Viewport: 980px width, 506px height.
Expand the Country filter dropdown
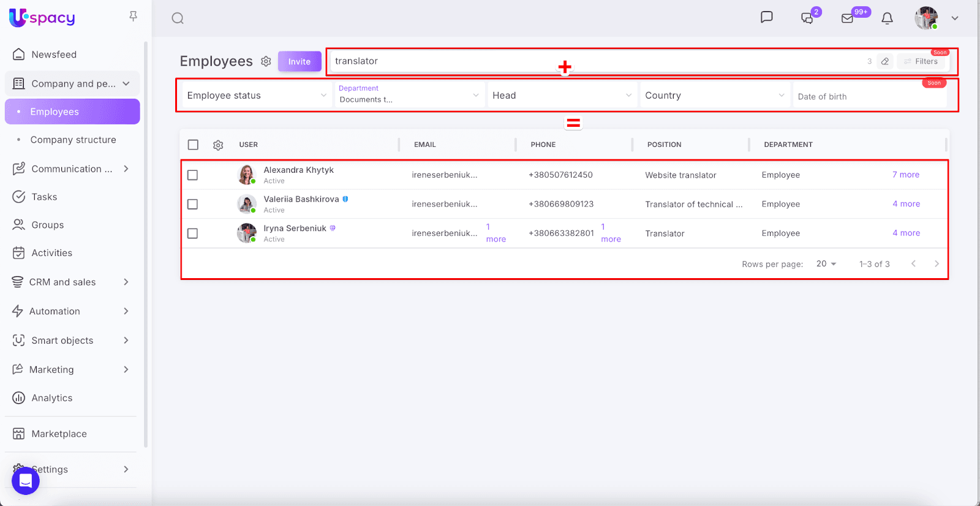[714, 96]
